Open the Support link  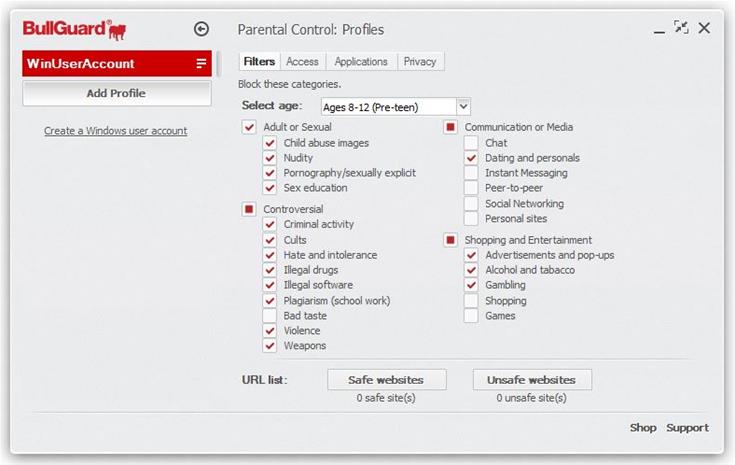click(687, 428)
